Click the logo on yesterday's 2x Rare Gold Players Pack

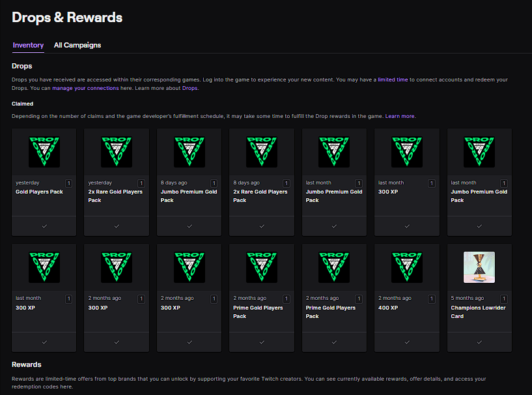(x=116, y=152)
